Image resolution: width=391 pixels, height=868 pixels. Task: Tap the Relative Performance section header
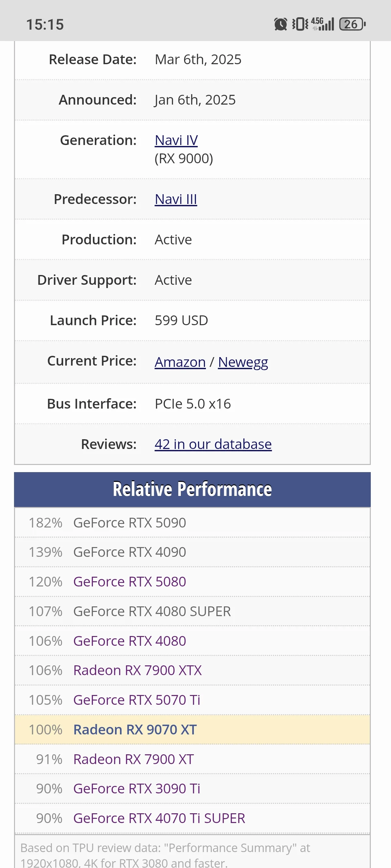[192, 489]
